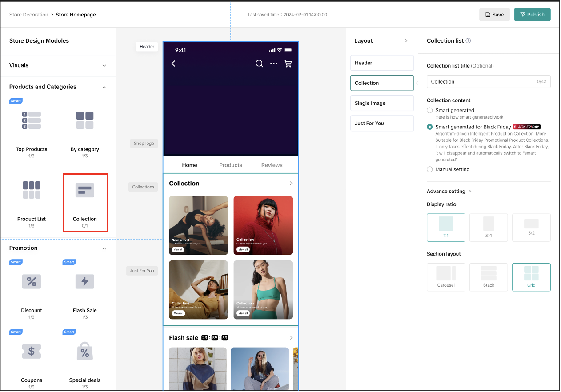The image size is (561, 392).
Task: Select Single Image in Layout list
Action: 382,103
